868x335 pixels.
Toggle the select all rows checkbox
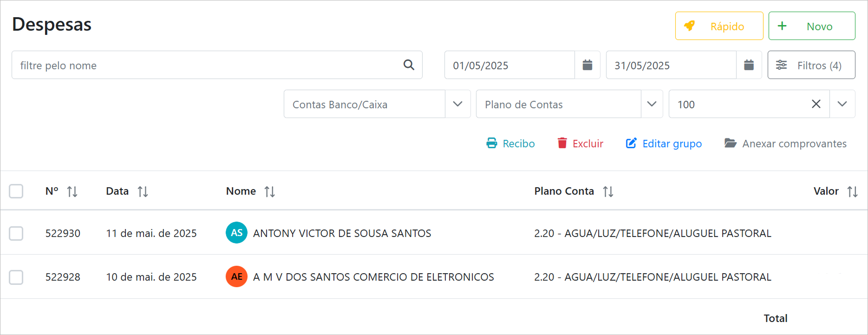click(x=16, y=191)
